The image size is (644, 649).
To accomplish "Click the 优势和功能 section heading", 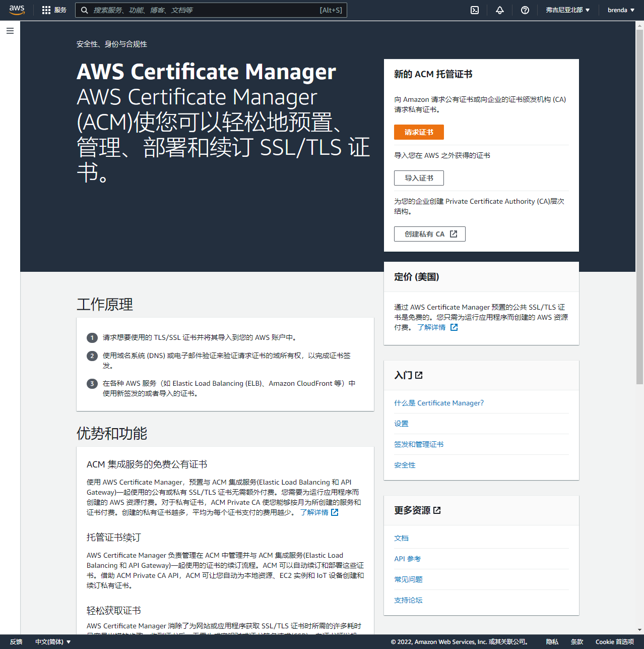I will 112,433.
